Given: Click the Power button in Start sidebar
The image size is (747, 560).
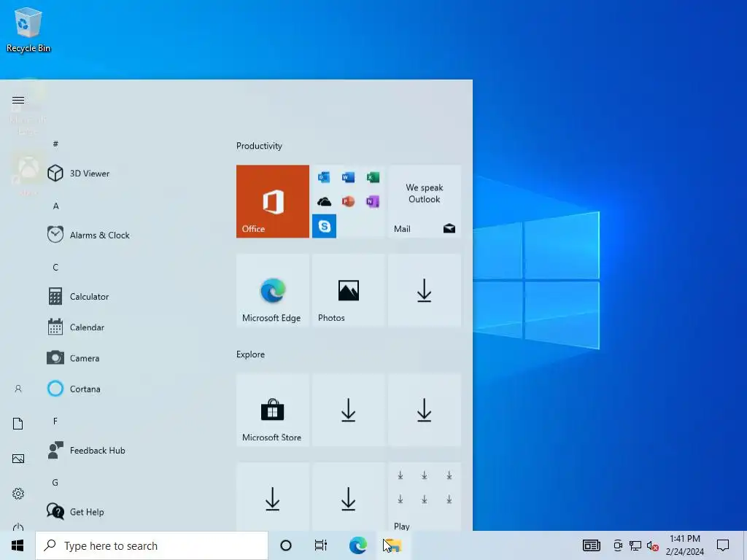Looking at the screenshot, I should pos(18,526).
